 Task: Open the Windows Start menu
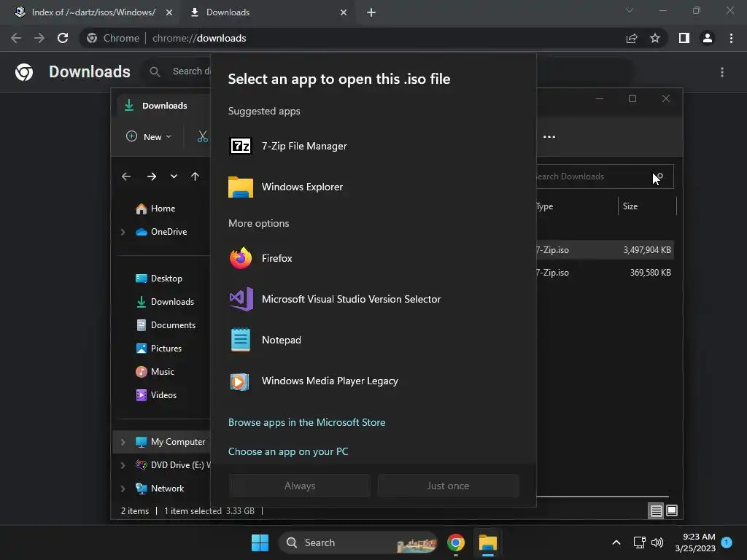[260, 542]
